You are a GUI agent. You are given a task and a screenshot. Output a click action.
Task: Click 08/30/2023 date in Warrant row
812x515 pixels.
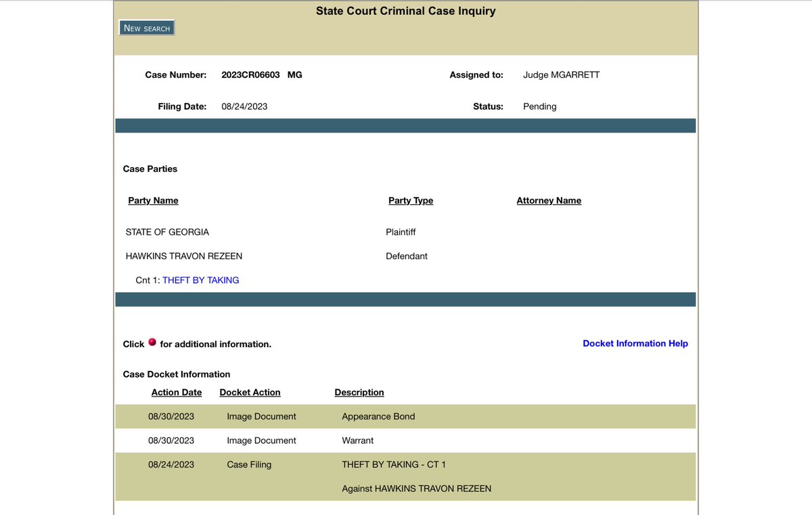click(x=171, y=441)
